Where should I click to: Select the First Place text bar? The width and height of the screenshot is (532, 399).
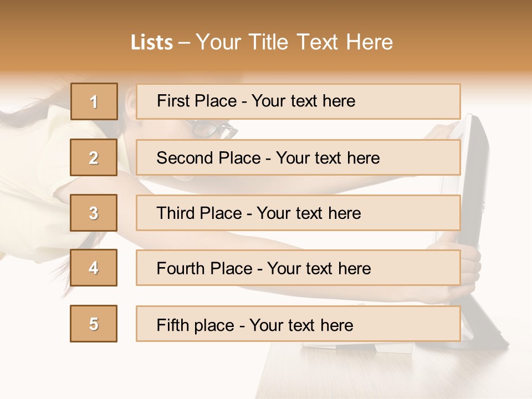click(298, 101)
